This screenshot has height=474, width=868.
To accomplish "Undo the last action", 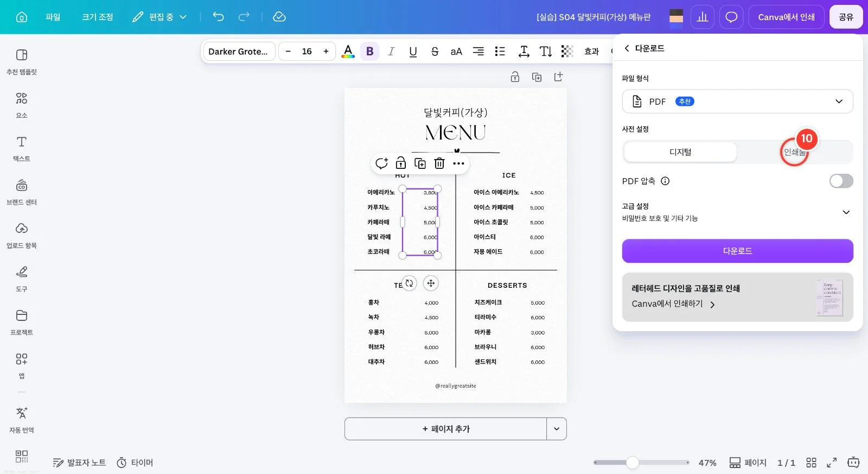I will [x=218, y=17].
